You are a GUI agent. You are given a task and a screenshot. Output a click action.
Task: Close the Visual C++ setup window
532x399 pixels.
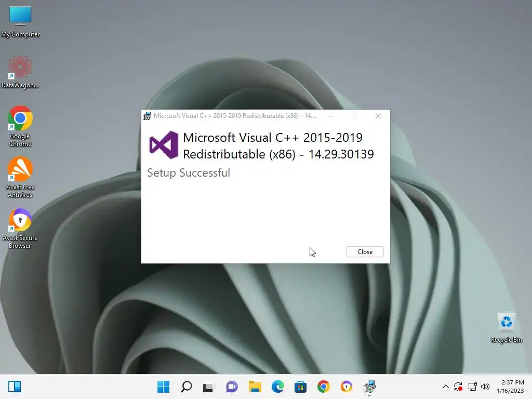[x=378, y=116]
